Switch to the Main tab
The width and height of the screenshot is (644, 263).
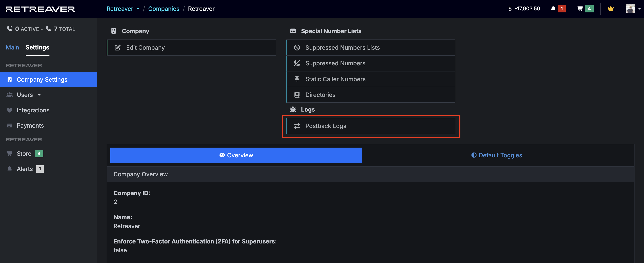coord(12,47)
